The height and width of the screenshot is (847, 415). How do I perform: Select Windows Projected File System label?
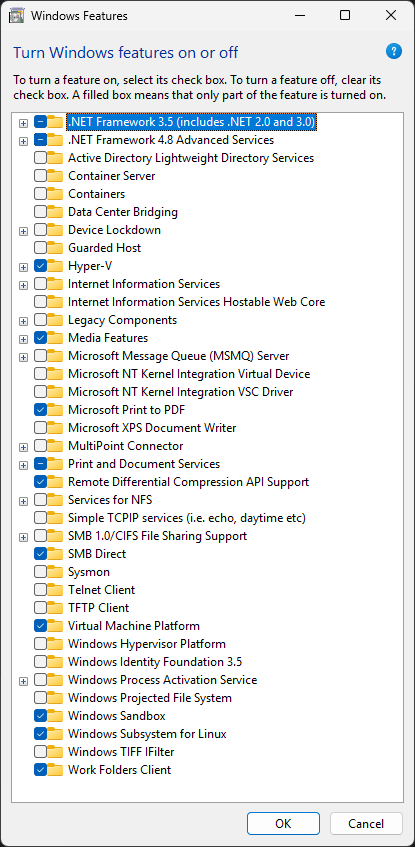[x=150, y=698]
